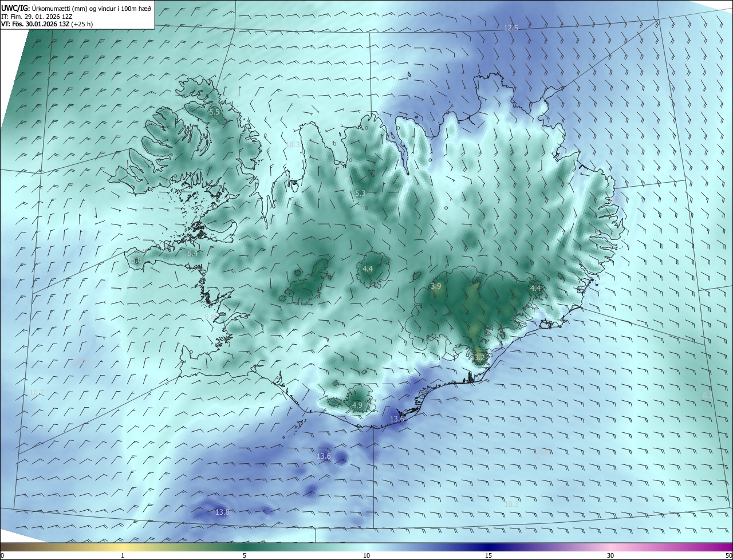Click legend tick label 15
This screenshot has width=733, height=560.
(x=488, y=555)
